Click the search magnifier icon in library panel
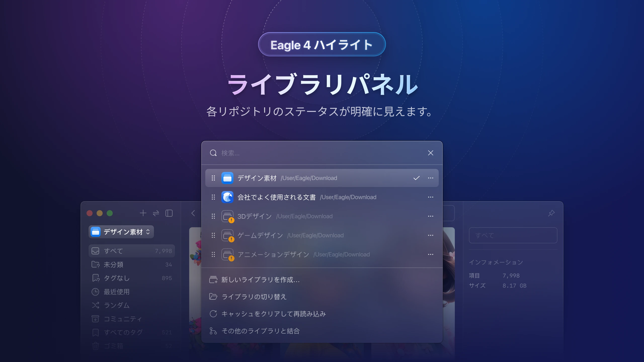The image size is (644, 362). coord(213,153)
